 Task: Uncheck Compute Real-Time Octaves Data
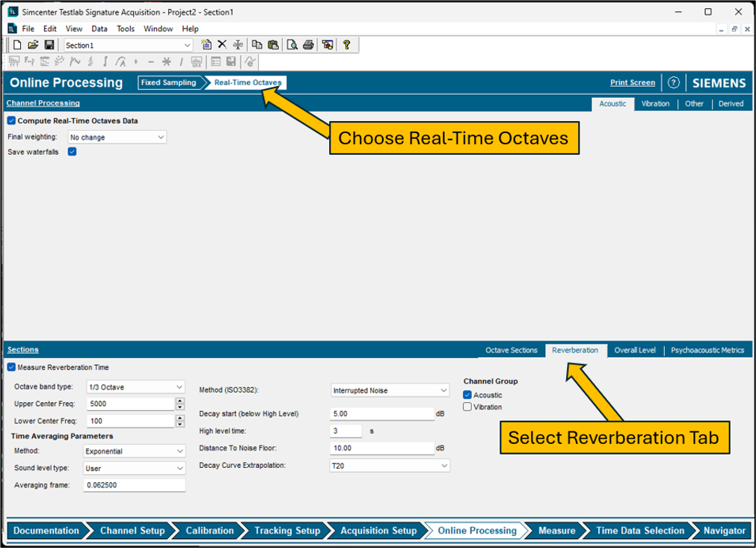(11, 120)
